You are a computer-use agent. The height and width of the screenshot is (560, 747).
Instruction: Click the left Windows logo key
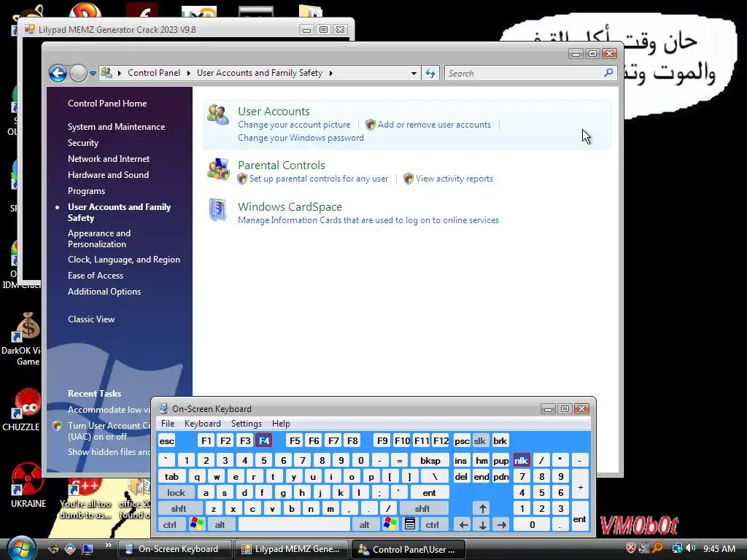coord(196,525)
